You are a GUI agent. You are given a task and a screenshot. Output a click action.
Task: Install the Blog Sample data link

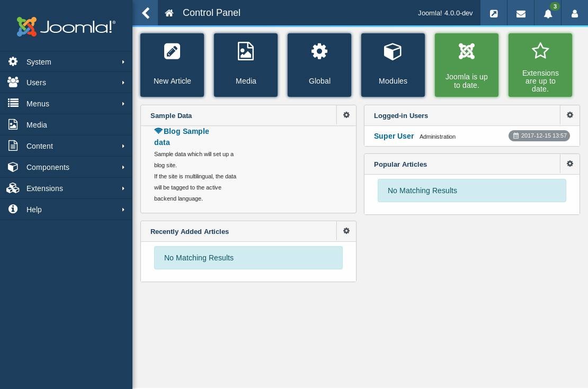click(x=182, y=137)
